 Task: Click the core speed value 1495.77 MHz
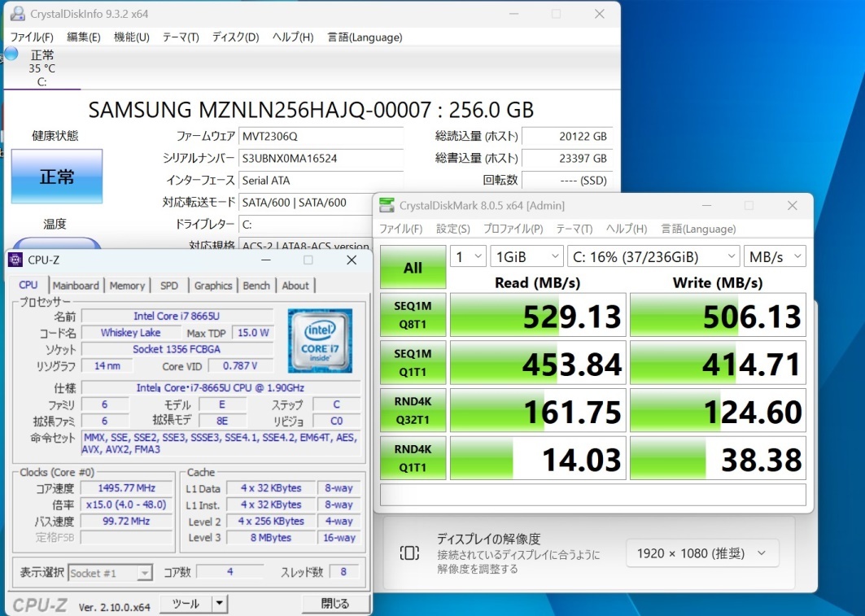(126, 488)
